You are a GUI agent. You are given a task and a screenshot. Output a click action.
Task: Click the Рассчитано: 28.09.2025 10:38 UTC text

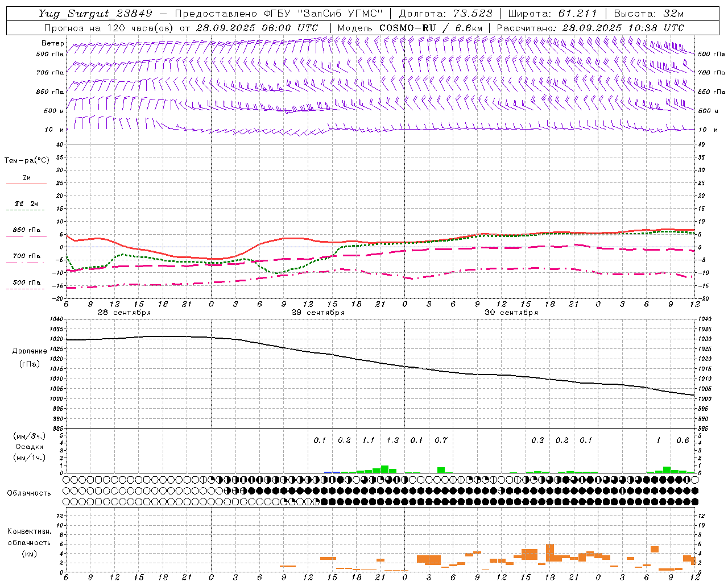[590, 28]
